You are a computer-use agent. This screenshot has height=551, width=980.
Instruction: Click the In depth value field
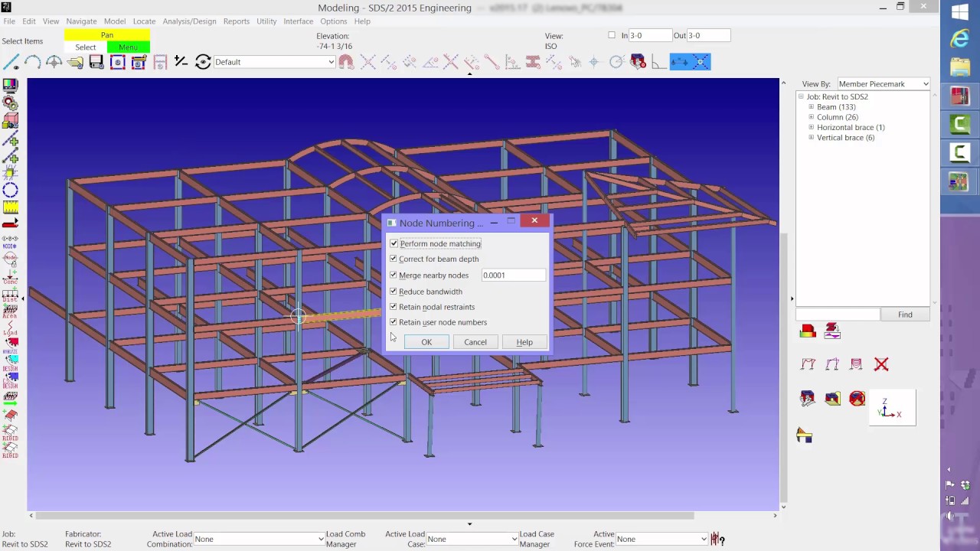[650, 35]
